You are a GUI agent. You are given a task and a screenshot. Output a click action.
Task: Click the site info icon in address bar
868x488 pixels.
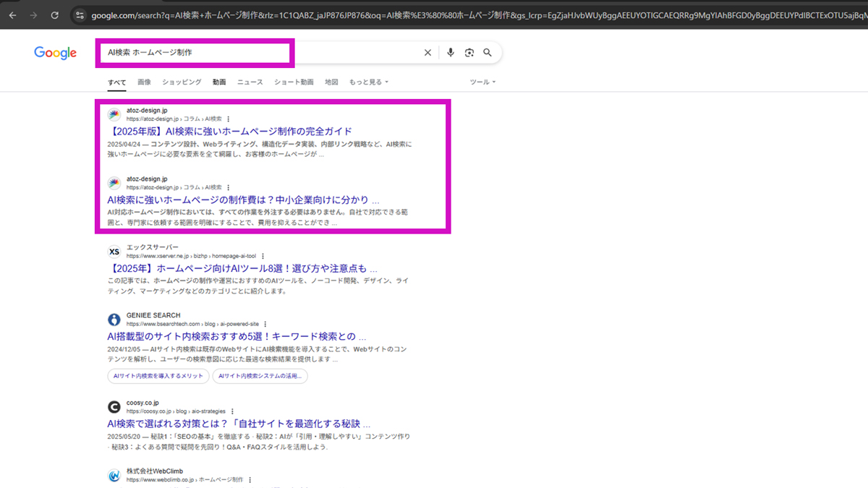[x=80, y=14]
